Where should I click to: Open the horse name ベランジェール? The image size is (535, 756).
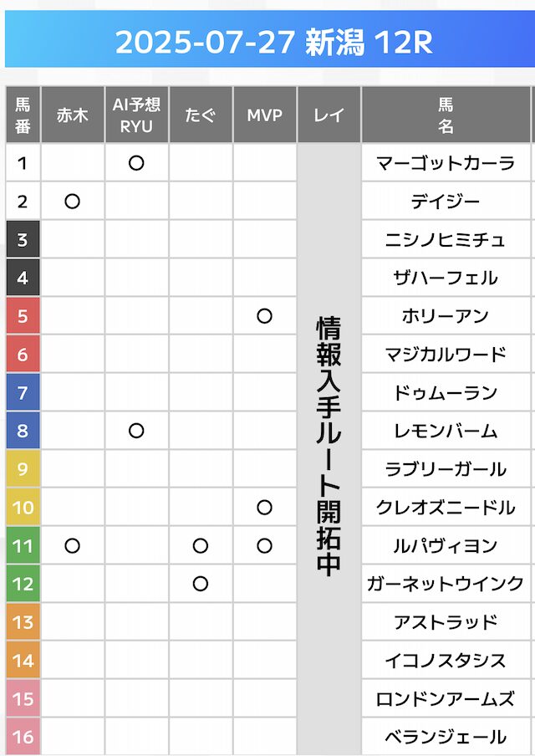446,737
